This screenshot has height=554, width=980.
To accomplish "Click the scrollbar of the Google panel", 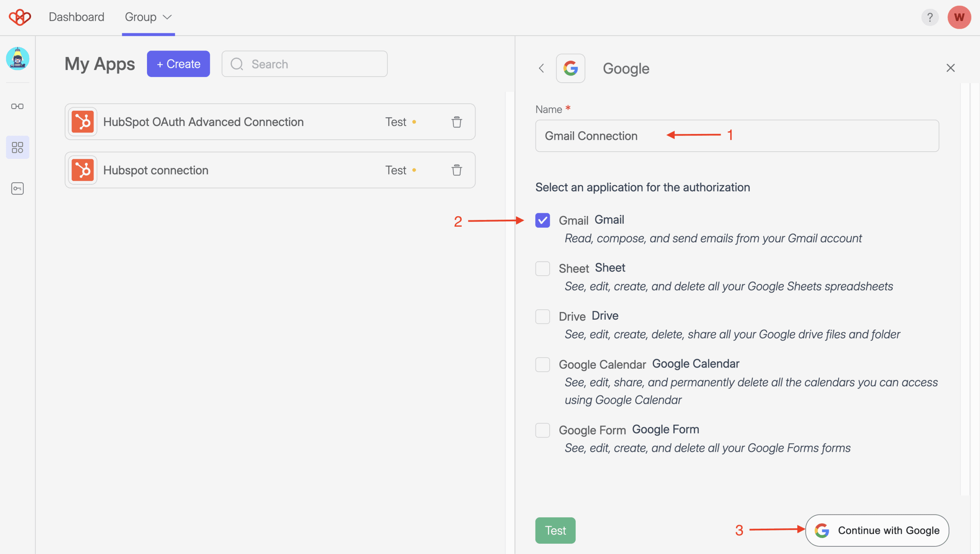I will tap(965, 289).
